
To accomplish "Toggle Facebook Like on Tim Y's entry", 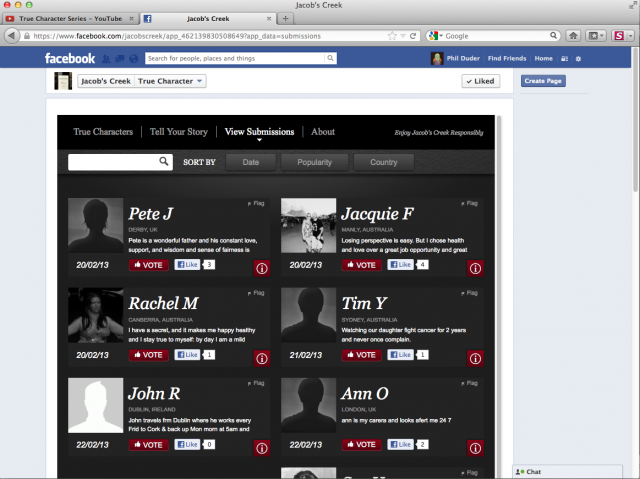I will click(x=400, y=355).
